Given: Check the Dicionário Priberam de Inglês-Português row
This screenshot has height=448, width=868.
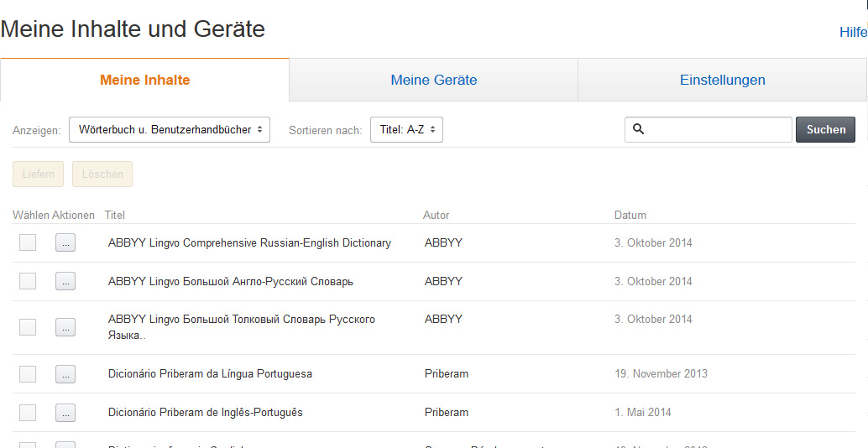Looking at the screenshot, I should 28,412.
